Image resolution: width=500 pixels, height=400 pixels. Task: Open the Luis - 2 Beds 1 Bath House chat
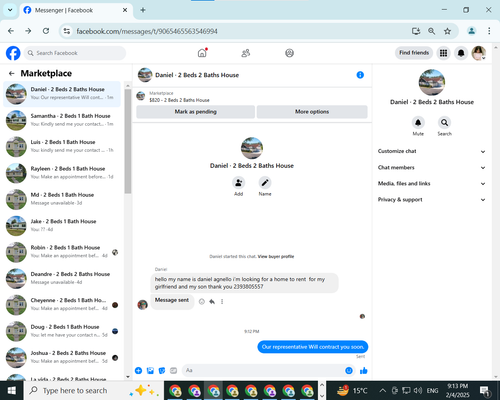[x=63, y=146]
